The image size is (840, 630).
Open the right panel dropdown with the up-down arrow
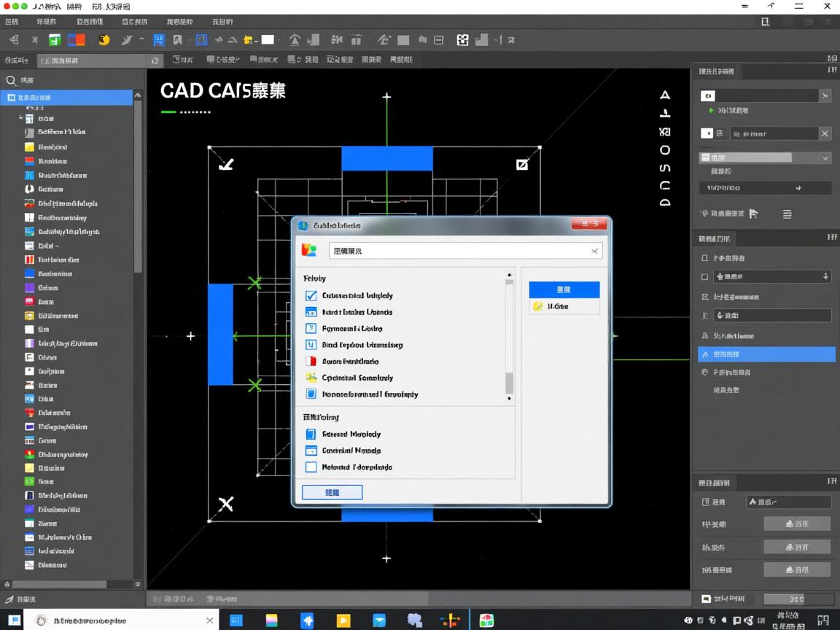[825, 277]
